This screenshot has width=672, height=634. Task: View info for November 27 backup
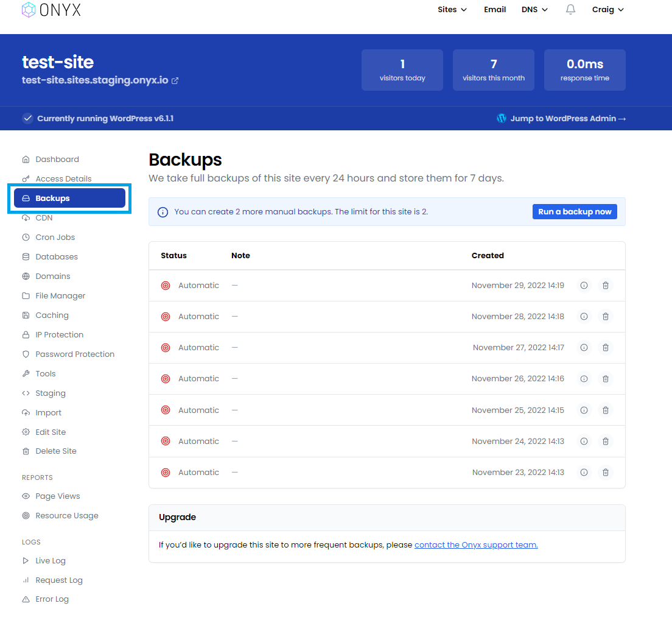584,348
